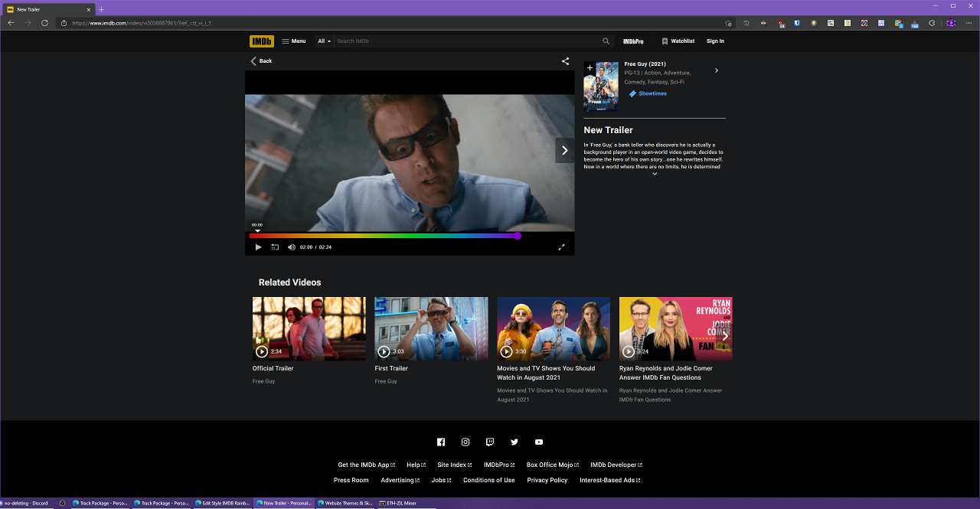The image size is (980, 509).
Task: Expand the full trailer description text
Action: click(654, 174)
